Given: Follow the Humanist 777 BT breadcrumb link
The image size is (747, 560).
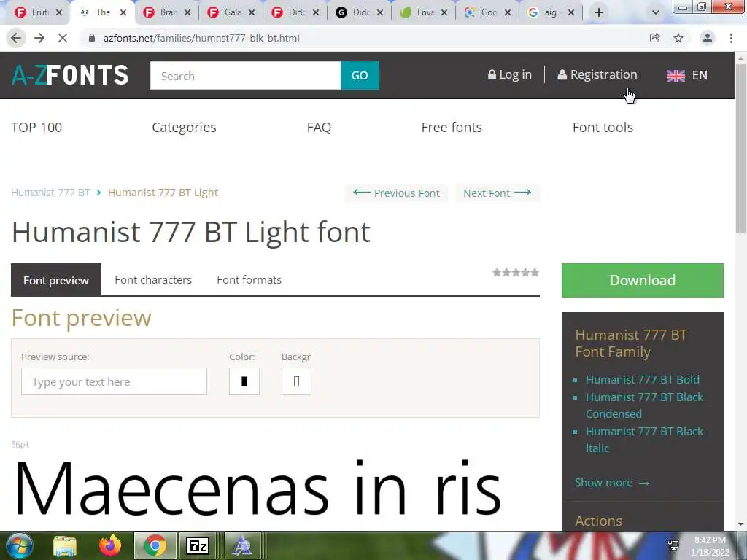Looking at the screenshot, I should click(50, 192).
